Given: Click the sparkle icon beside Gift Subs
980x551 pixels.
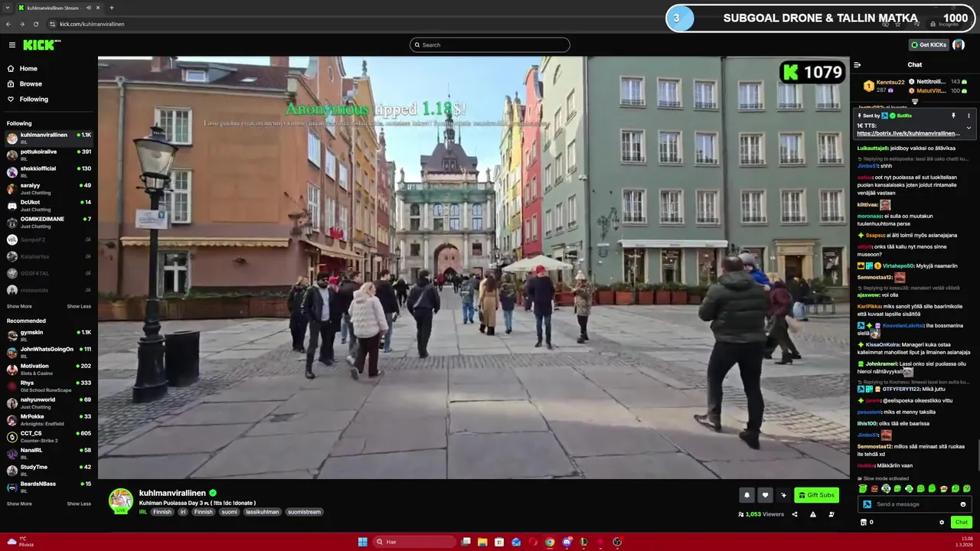Looking at the screenshot, I should pos(783,495).
